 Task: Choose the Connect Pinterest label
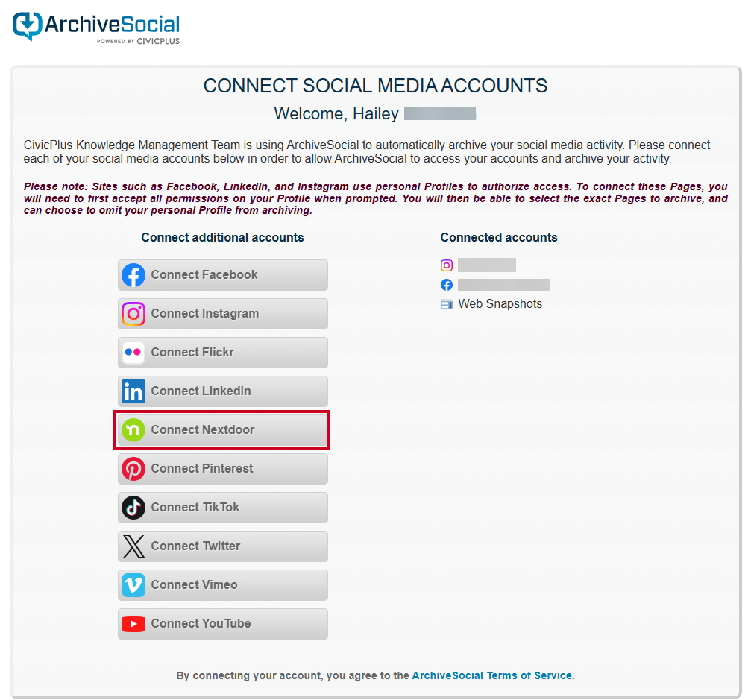(202, 468)
